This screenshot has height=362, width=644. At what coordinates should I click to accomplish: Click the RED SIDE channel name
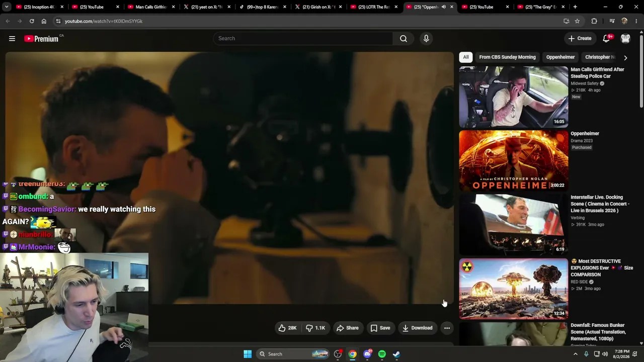(579, 282)
